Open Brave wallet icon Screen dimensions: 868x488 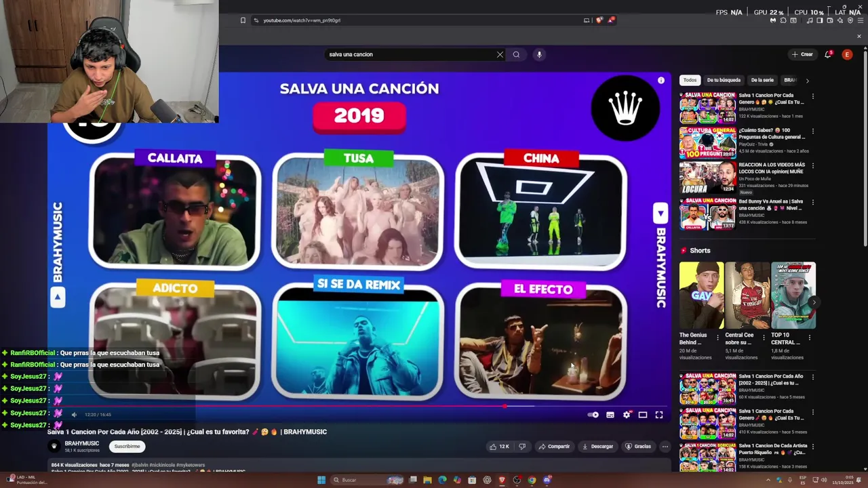[830, 20]
